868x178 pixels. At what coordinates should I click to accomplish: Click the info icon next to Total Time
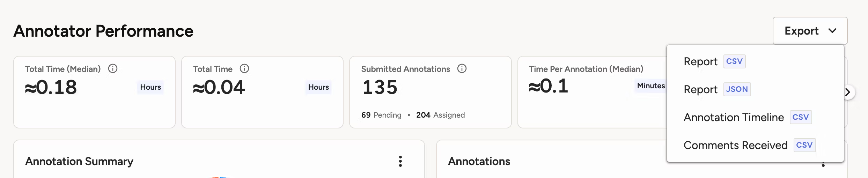click(x=244, y=68)
